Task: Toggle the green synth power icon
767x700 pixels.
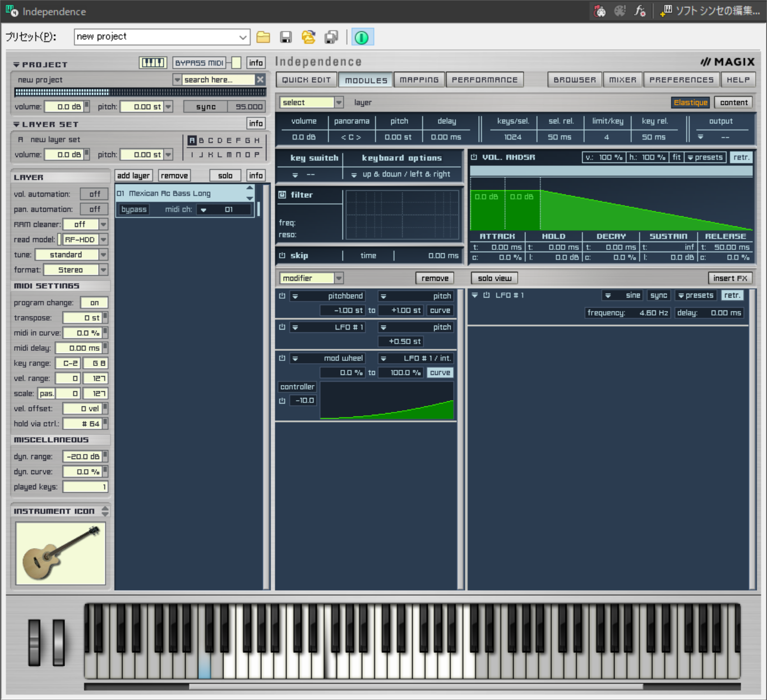Action: [362, 37]
